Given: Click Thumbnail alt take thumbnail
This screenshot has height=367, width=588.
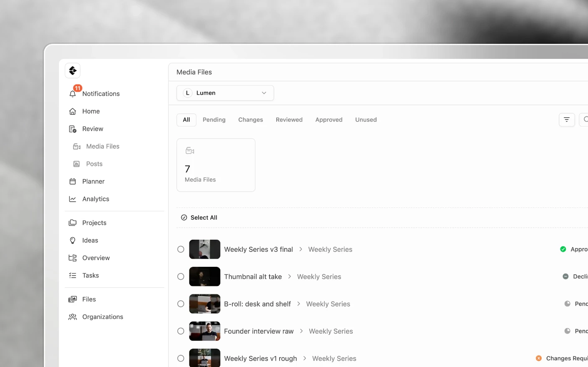Looking at the screenshot, I should pos(205,276).
